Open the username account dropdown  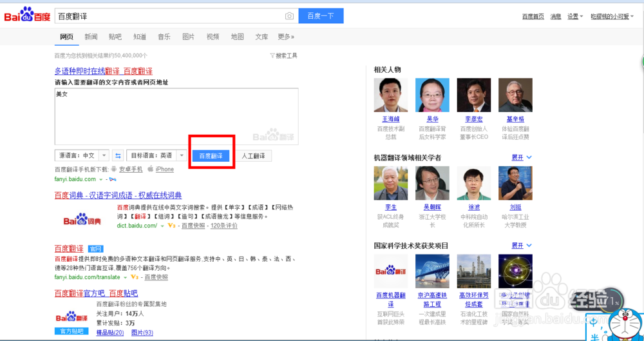(612, 17)
